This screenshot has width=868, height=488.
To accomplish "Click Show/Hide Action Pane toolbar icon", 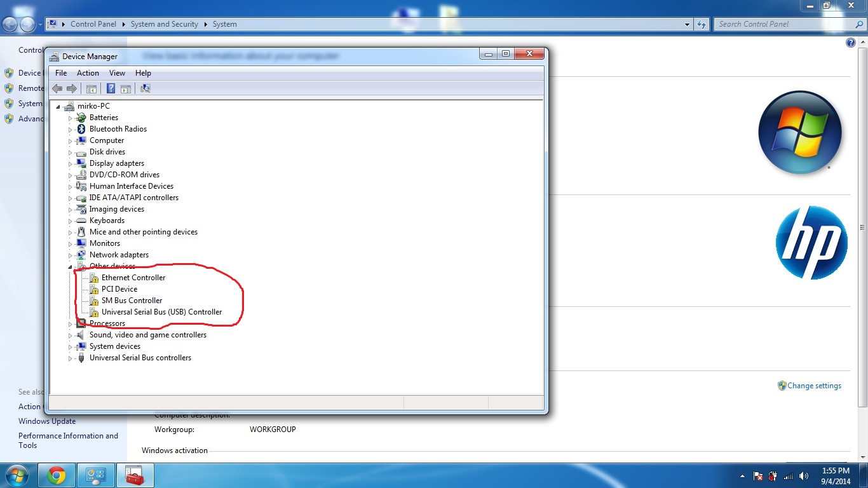I will click(126, 88).
